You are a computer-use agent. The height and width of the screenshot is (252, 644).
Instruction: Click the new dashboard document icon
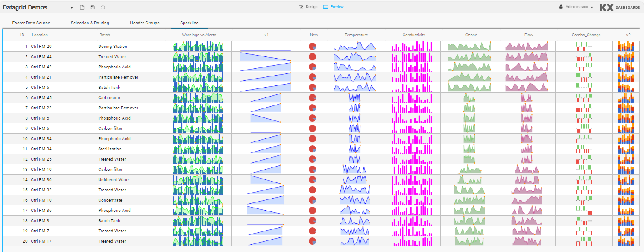point(82,7)
